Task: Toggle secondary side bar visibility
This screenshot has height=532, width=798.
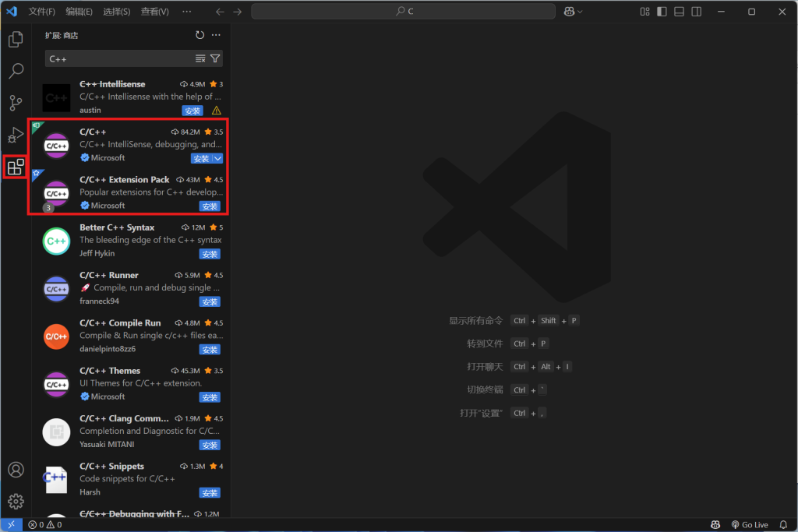Action: coord(696,12)
